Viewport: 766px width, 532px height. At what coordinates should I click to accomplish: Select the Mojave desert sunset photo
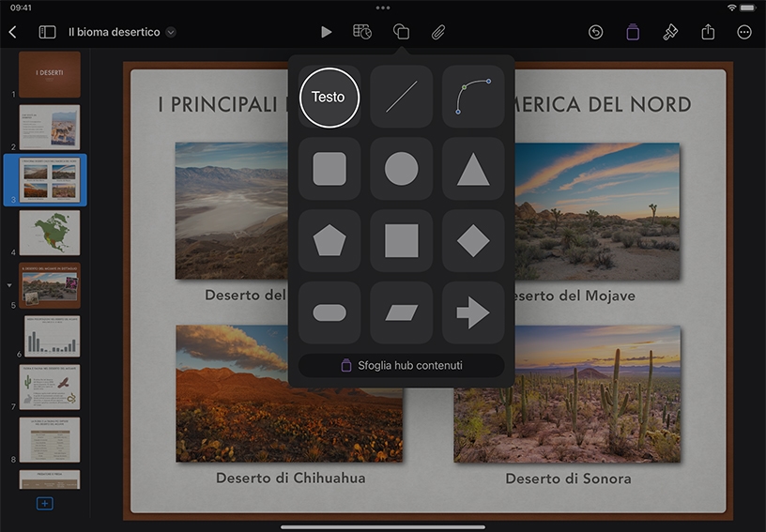click(597, 211)
